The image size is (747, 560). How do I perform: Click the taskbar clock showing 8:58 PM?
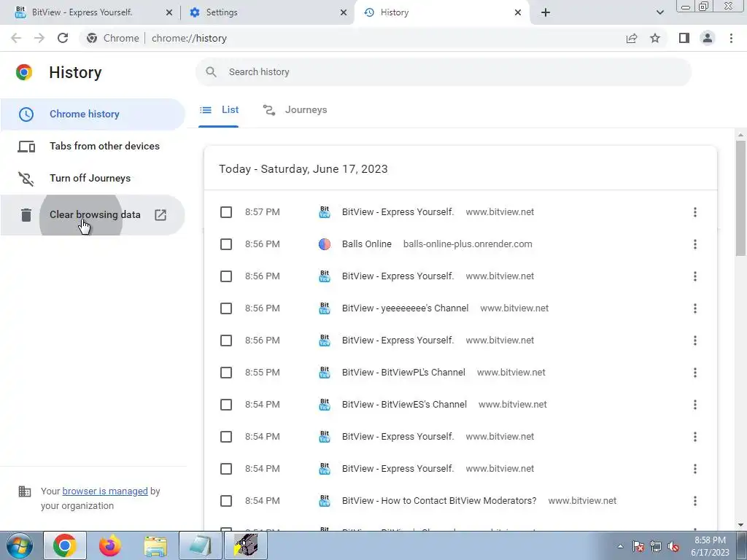point(710,546)
